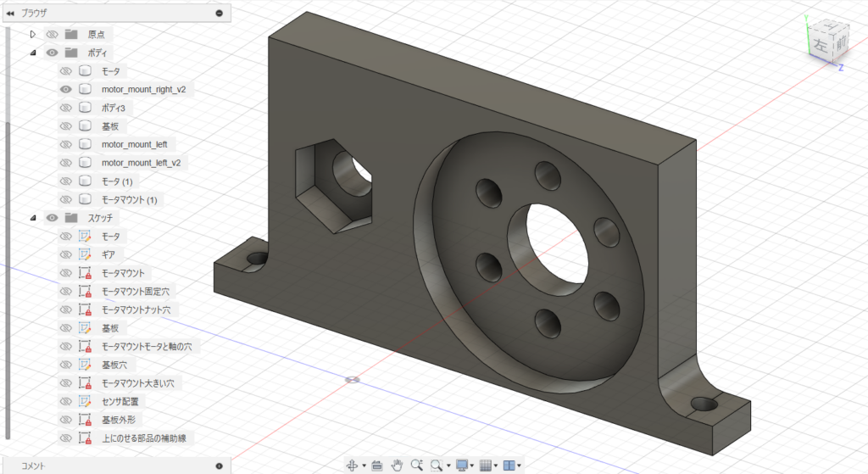Show the ギア sketch
The height and width of the screenshot is (474, 868).
tap(66, 254)
